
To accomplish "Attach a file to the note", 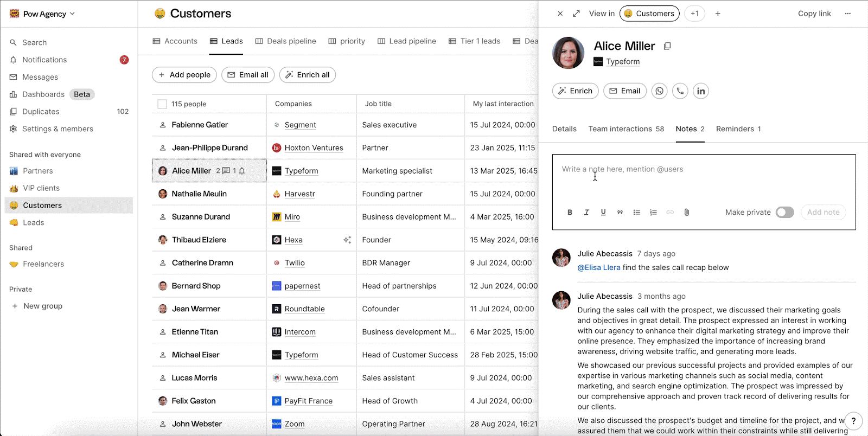I will tap(687, 213).
